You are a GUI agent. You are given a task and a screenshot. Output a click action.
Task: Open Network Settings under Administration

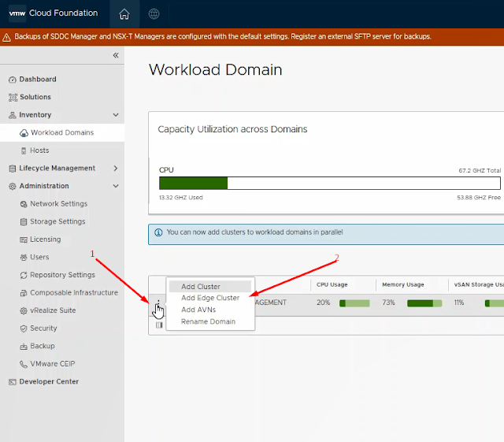(58, 204)
